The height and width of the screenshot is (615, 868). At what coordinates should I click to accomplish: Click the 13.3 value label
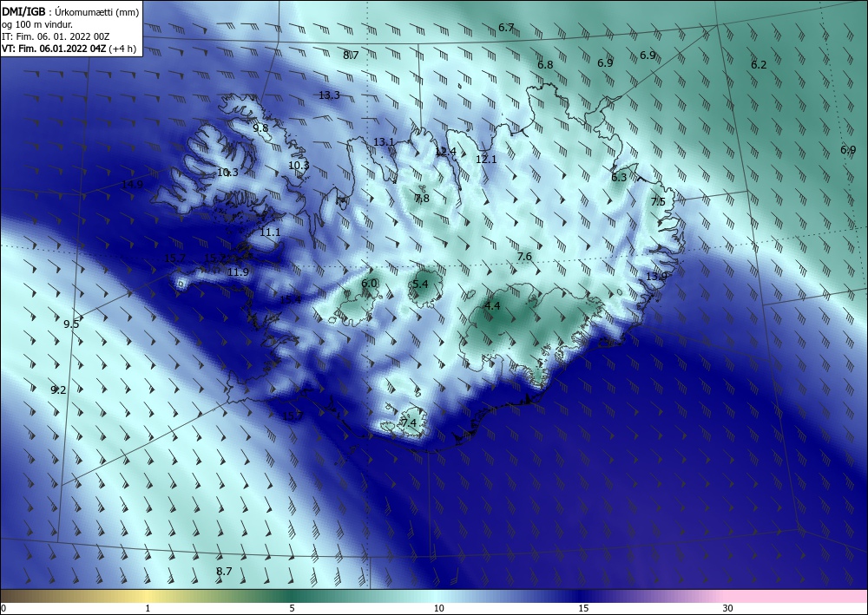click(329, 95)
